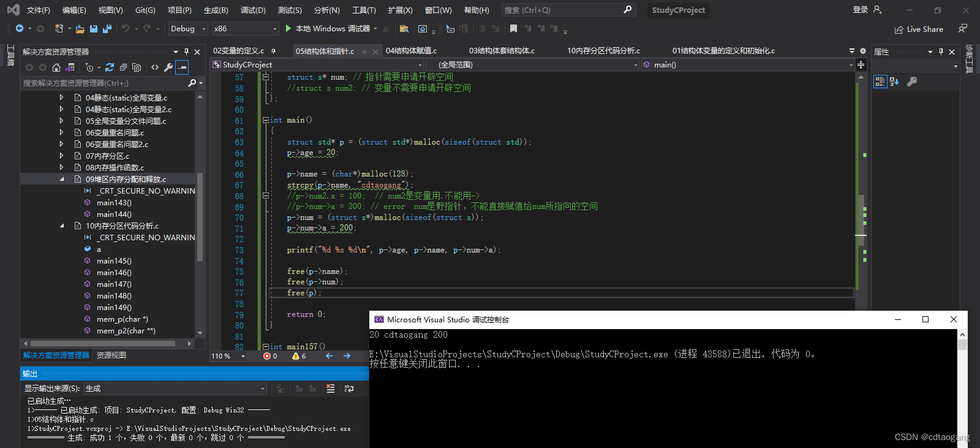The width and height of the screenshot is (980, 448).
Task: Open the StudyCProject scope dropdown
Action: click(x=317, y=65)
